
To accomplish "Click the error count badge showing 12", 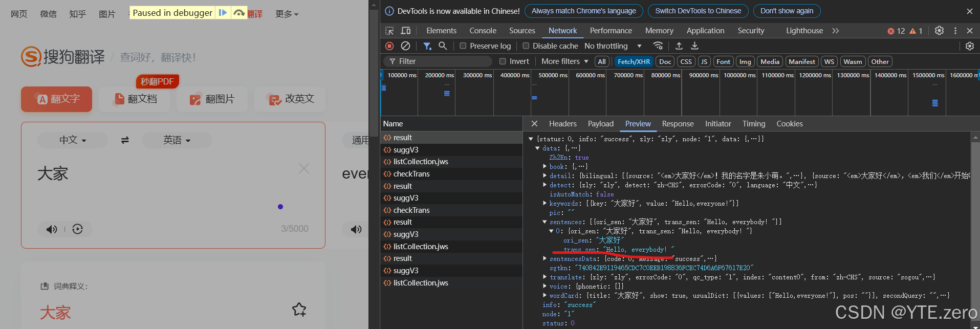I will pos(896,31).
